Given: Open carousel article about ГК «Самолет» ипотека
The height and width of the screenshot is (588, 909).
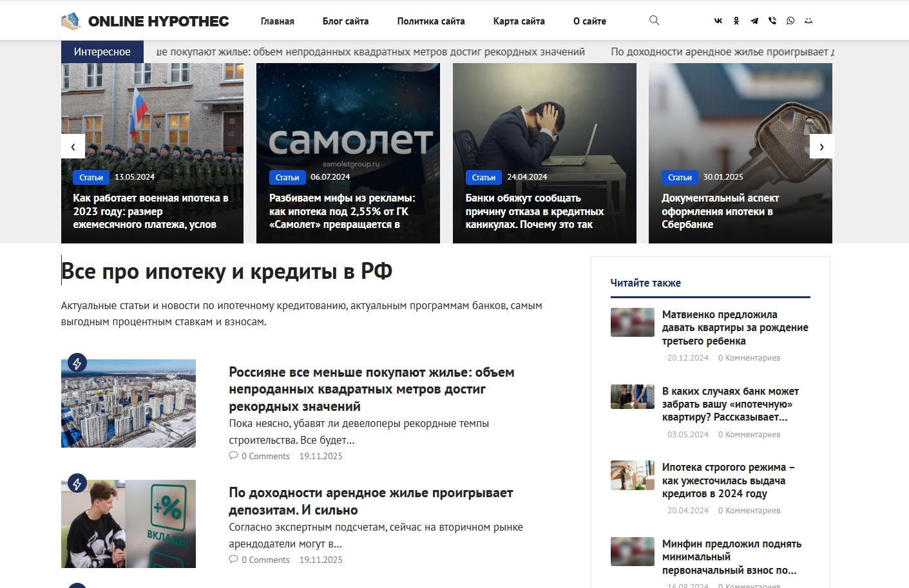Looking at the screenshot, I should point(342,211).
